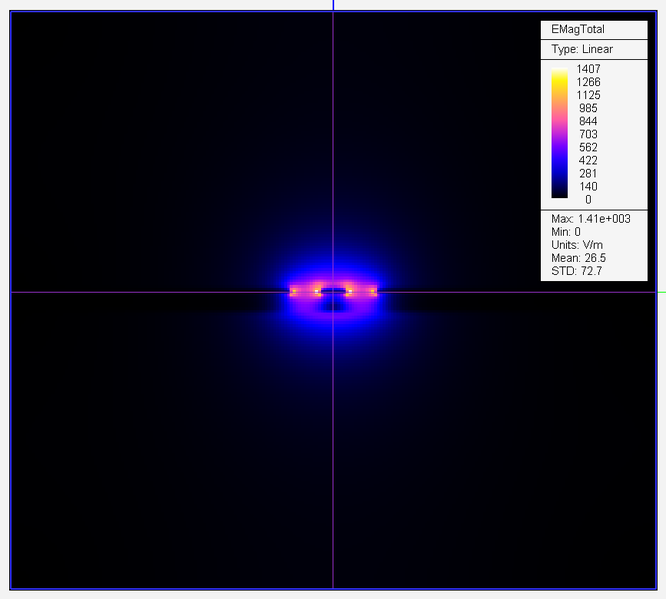Click the crosshair intersection at plot center
The image size is (666, 599).
click(333, 292)
